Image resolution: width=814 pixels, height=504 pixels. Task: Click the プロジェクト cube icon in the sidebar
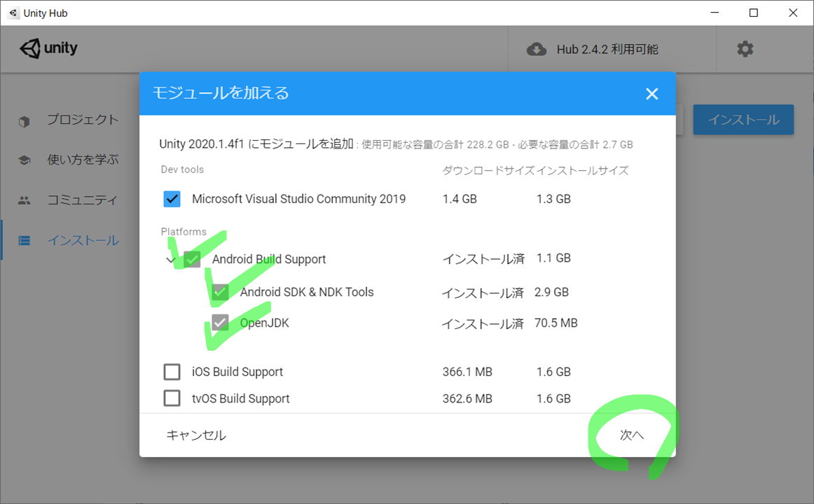pos(24,121)
